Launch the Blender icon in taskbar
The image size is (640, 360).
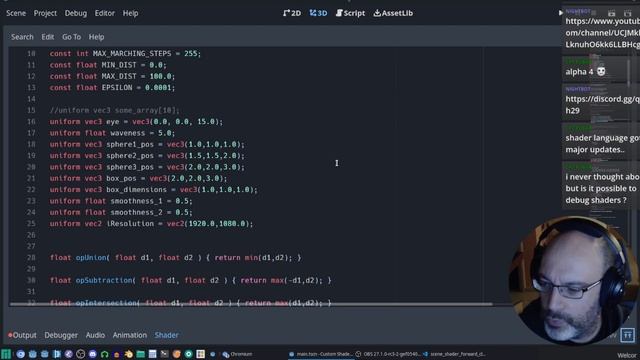pyautogui.click(x=129, y=354)
